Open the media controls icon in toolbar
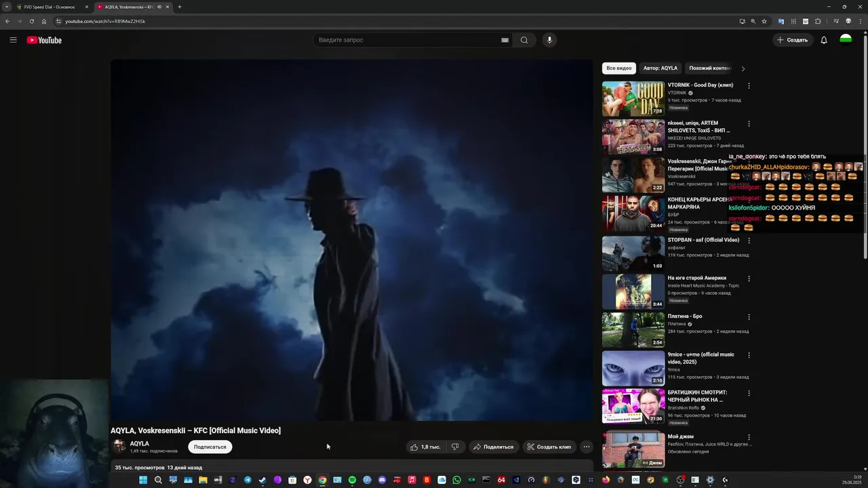Screen dimensions: 868x488 point(836,21)
